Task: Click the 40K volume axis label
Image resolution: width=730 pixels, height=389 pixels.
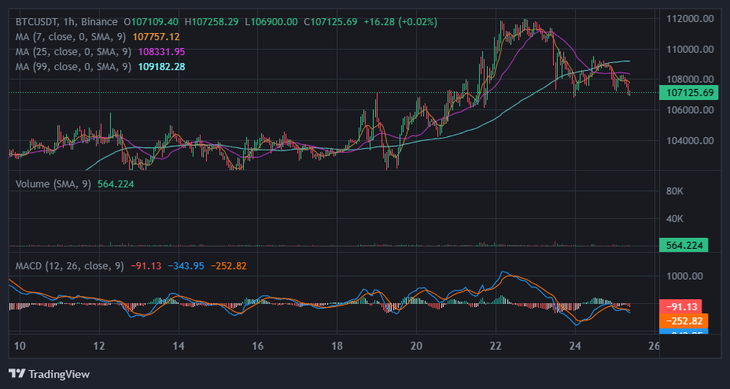Action: click(x=676, y=218)
